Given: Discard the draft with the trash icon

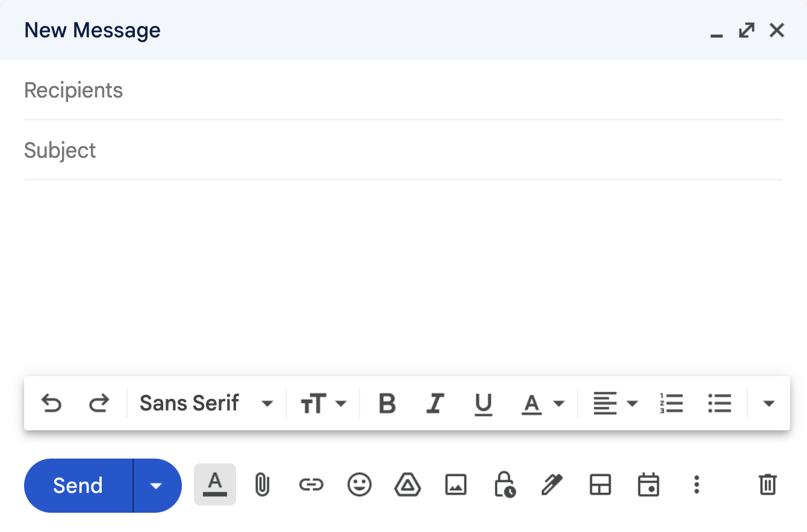Looking at the screenshot, I should coord(767,486).
